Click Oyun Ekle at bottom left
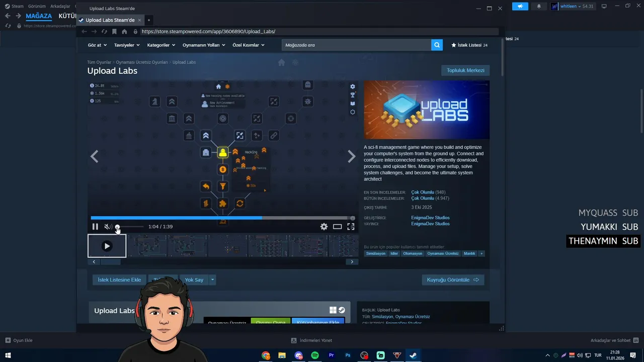The height and width of the screenshot is (362, 644). (19, 340)
